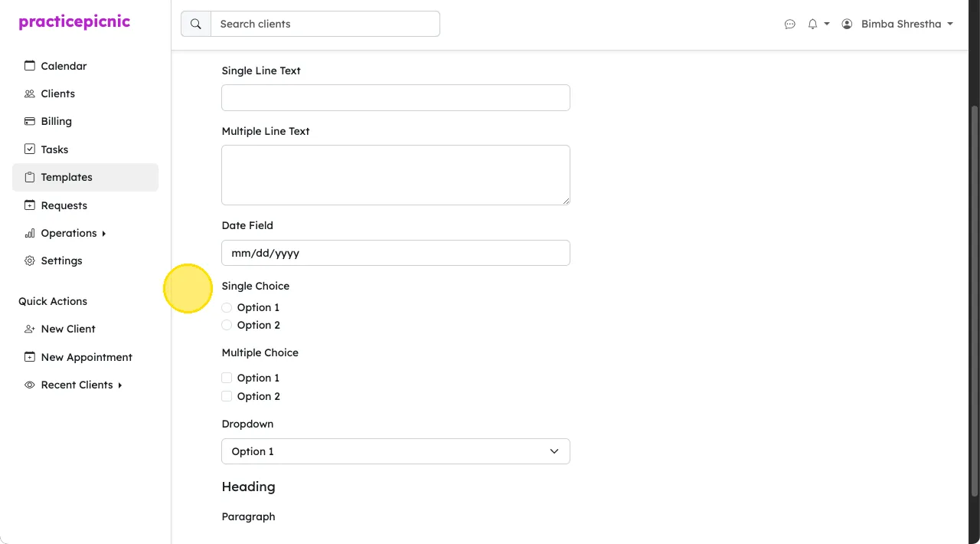Select Single Choice radio Option 2
This screenshot has width=980, height=544.
[227, 325]
